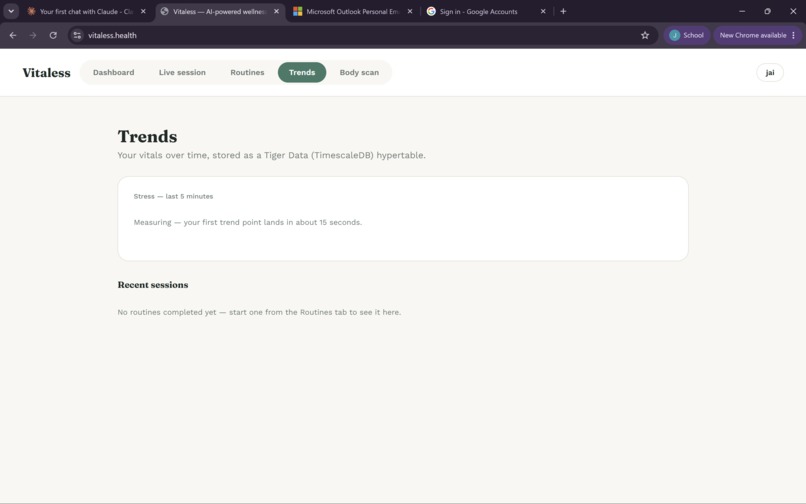The width and height of the screenshot is (806, 504).
Task: Close the Chrome window
Action: tap(793, 11)
